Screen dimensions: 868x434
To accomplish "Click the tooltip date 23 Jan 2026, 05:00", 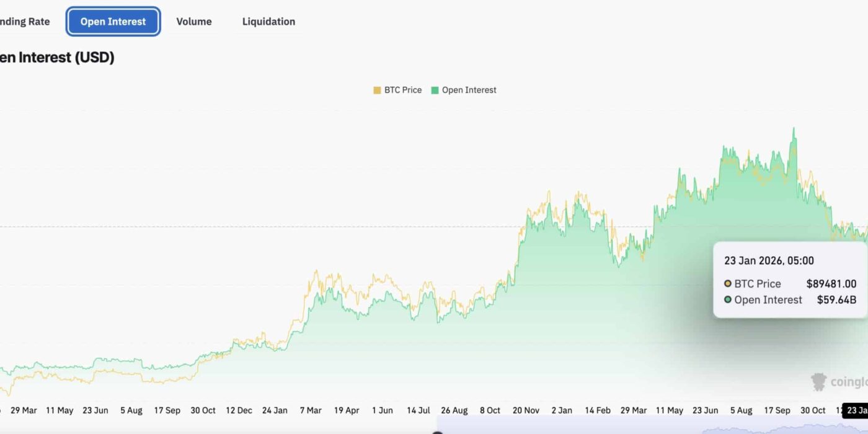I will [769, 261].
